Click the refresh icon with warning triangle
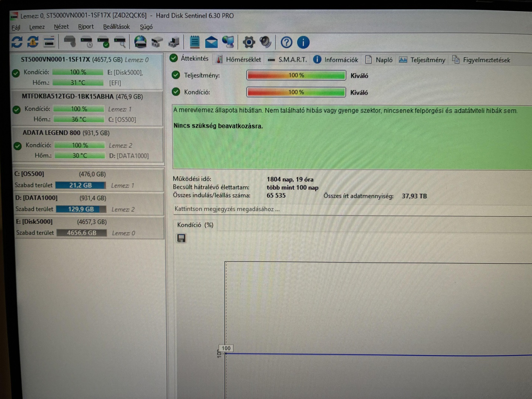This screenshot has height=399, width=532. point(33,42)
